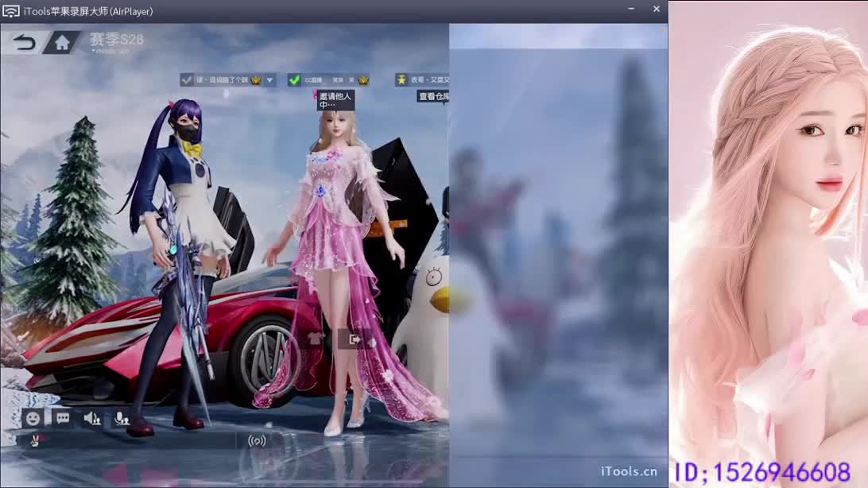Viewport: 868px width, 488px height.
Task: Open the outfit shirt icon near character
Action: coord(316,338)
